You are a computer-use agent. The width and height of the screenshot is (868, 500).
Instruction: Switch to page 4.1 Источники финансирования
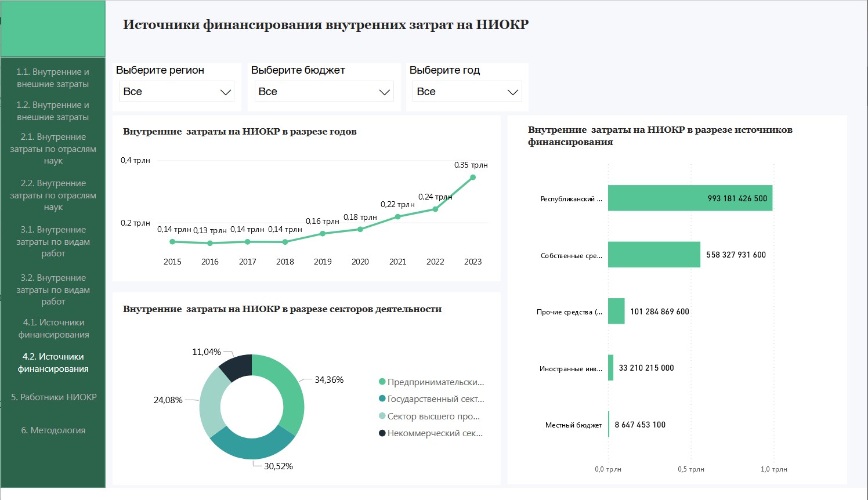coord(53,328)
